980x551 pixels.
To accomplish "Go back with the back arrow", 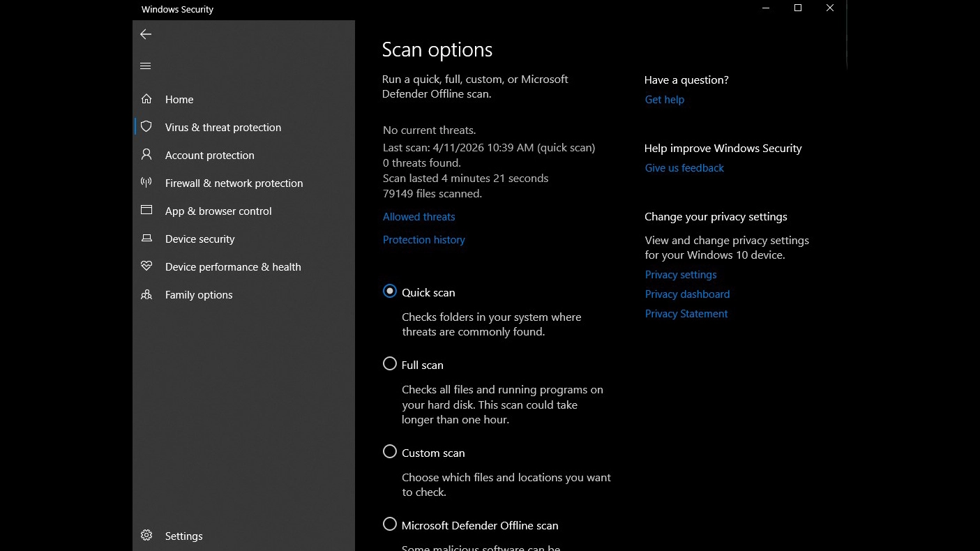I will click(x=146, y=34).
